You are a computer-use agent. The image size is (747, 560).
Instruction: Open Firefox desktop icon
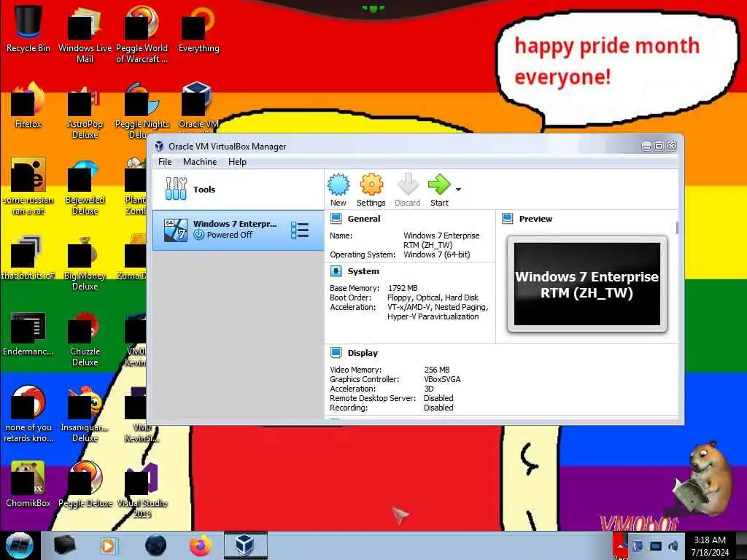28,106
